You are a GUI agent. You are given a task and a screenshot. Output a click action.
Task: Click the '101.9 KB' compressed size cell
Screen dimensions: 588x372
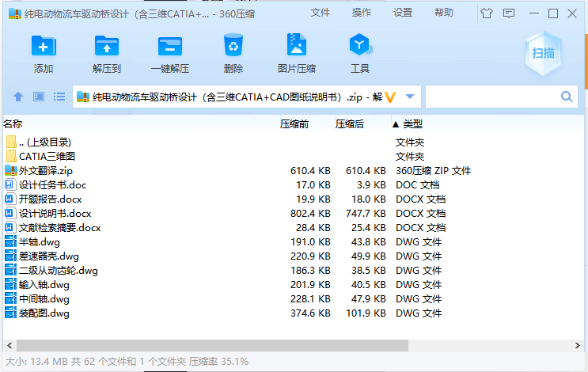tap(366, 313)
